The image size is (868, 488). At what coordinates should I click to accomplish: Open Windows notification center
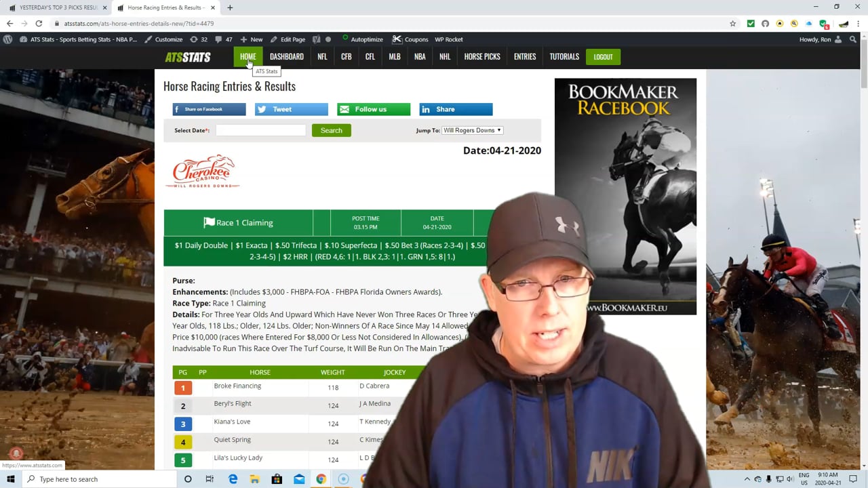point(853,479)
